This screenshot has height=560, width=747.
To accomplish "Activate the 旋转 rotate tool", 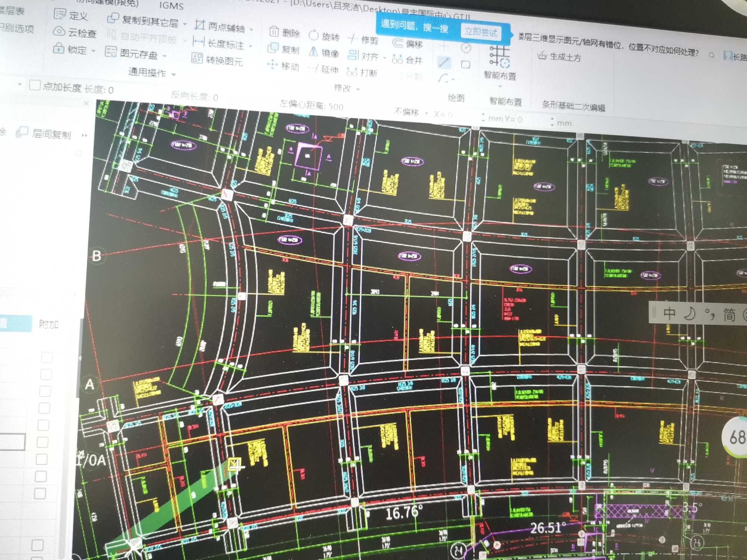I will [x=324, y=36].
